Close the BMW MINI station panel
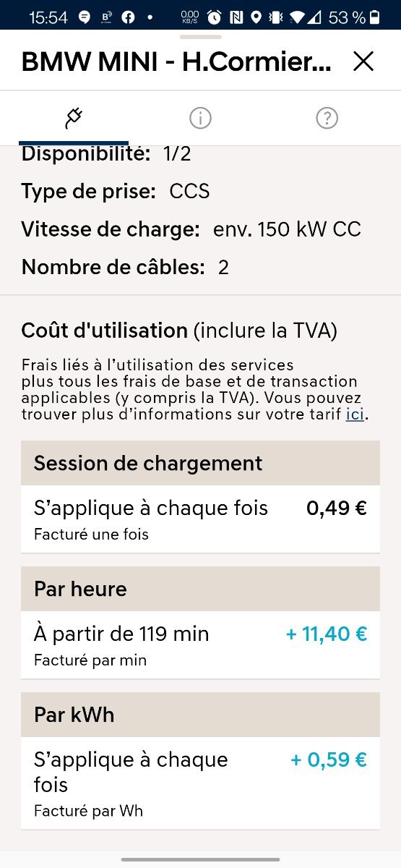The image size is (401, 868). (x=363, y=62)
